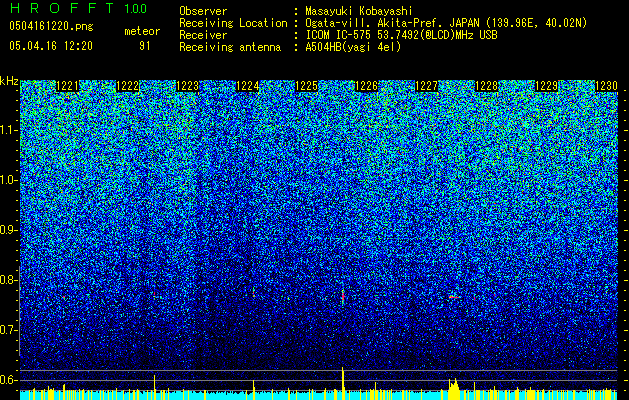The image size is (629, 400).
Task: Click the 0.8 frequency axis label
Action: [x=8, y=280]
